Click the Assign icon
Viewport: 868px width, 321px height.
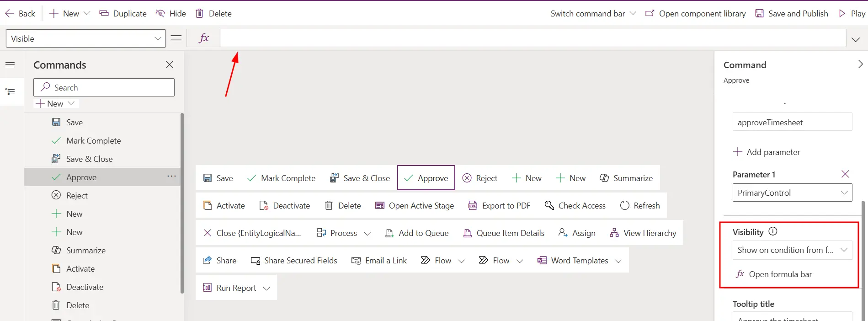click(x=563, y=233)
